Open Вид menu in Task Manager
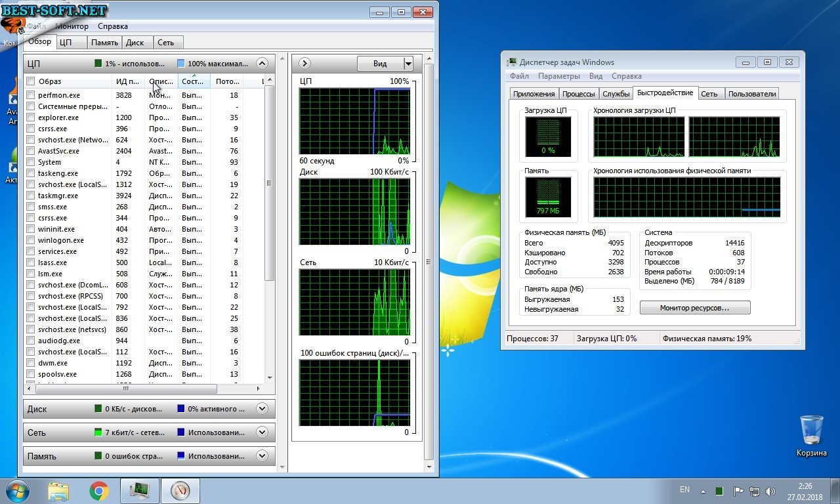840x504 pixels. click(x=596, y=76)
